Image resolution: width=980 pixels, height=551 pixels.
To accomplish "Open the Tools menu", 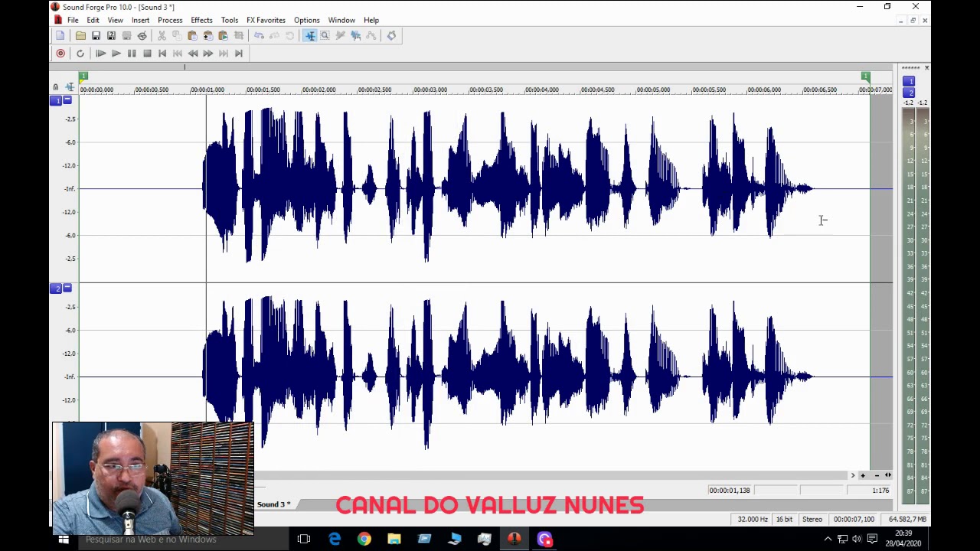I will [x=229, y=20].
